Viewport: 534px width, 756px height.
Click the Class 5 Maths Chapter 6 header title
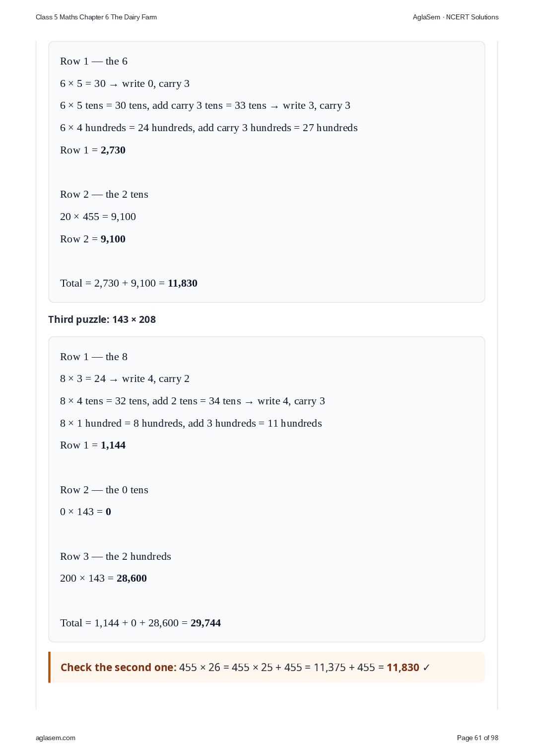click(96, 17)
